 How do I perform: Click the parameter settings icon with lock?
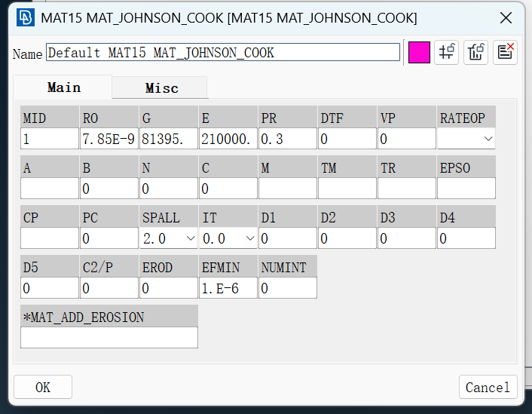(x=447, y=53)
